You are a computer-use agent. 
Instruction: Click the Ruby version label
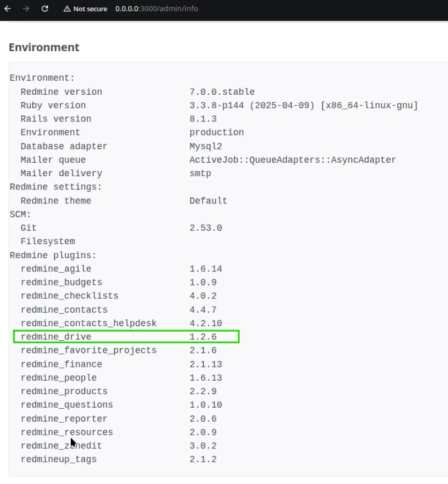53,105
